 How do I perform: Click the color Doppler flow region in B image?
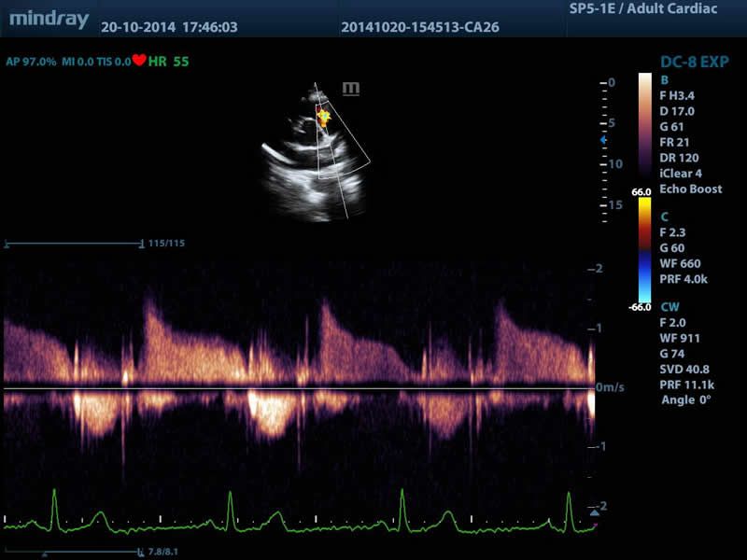[x=323, y=118]
